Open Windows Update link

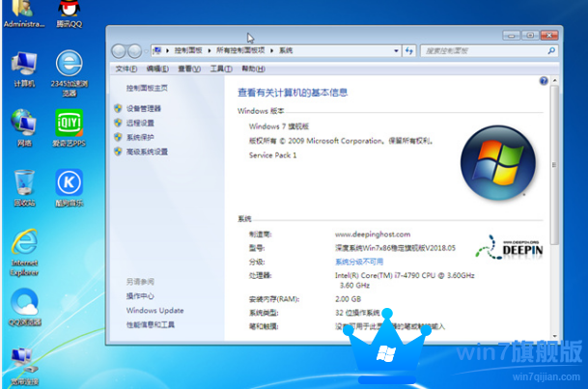point(154,310)
